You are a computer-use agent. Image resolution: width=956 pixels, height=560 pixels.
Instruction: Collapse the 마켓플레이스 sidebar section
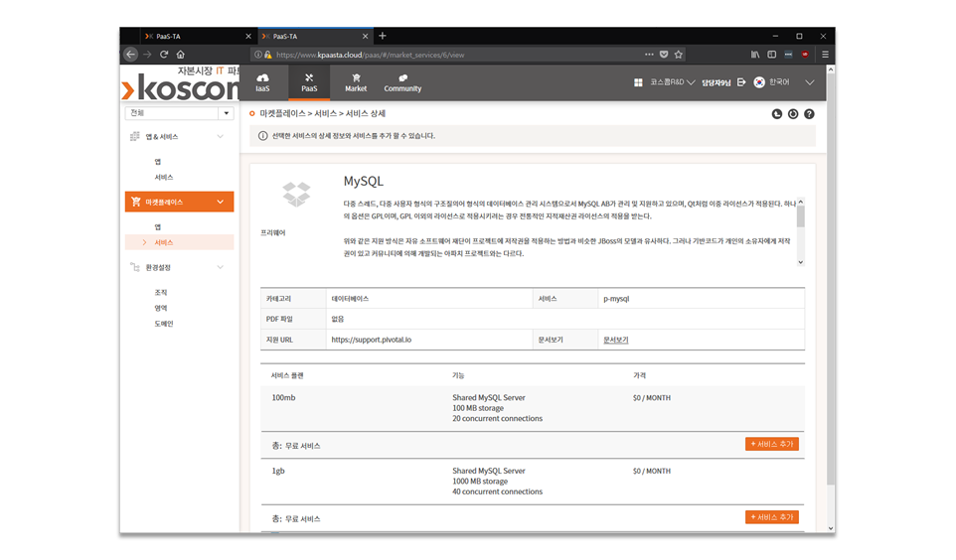tap(220, 202)
